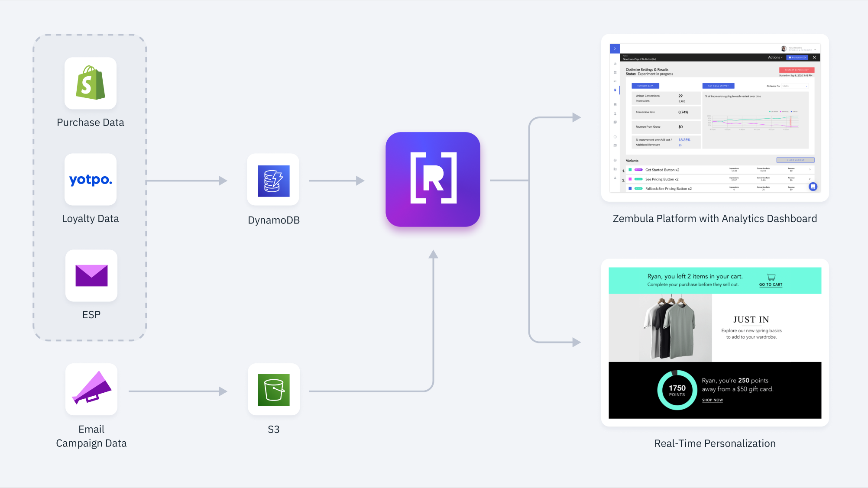Select the DynamoDB database icon

pyautogui.click(x=273, y=181)
